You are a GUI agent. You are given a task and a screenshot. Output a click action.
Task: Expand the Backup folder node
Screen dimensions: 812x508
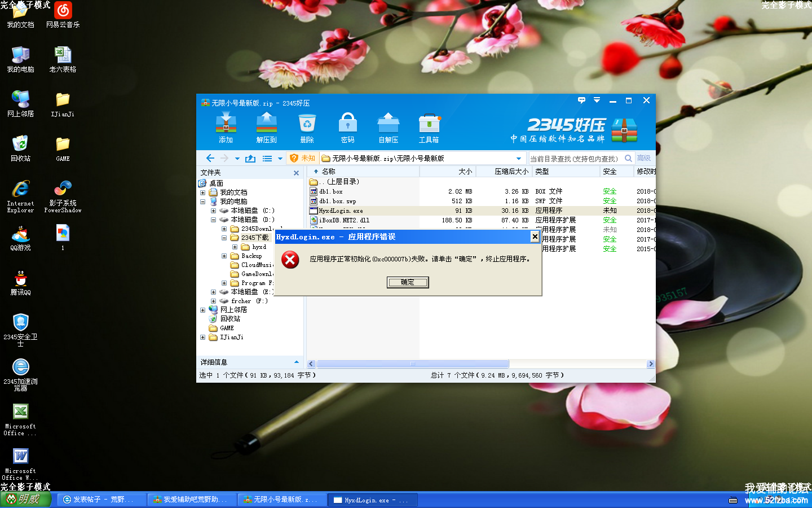pos(224,256)
